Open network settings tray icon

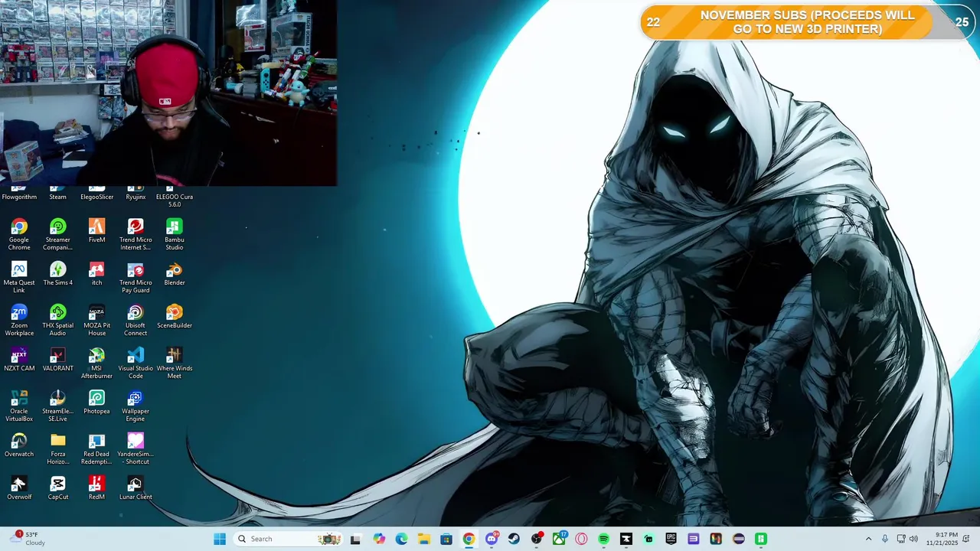[901, 539]
